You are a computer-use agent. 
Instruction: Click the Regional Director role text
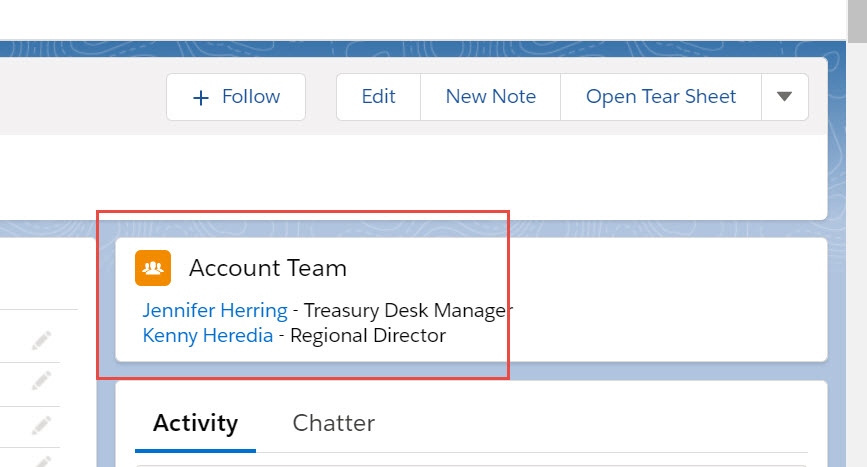(x=368, y=336)
